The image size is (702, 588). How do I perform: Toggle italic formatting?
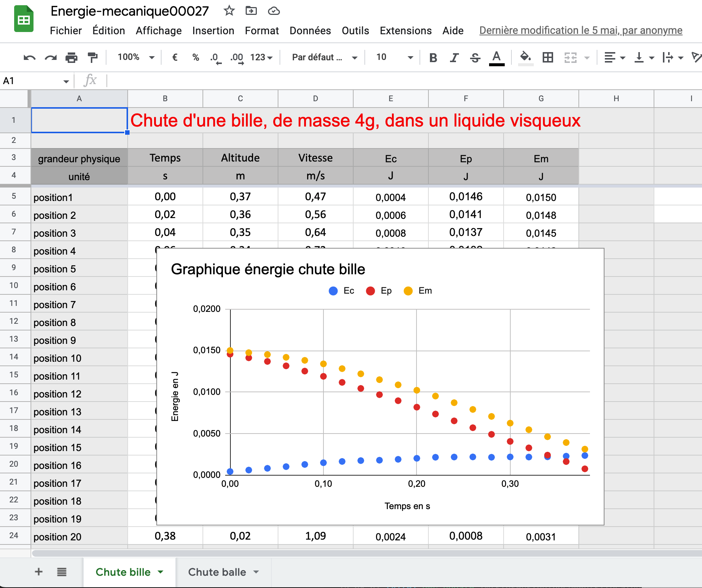(454, 58)
